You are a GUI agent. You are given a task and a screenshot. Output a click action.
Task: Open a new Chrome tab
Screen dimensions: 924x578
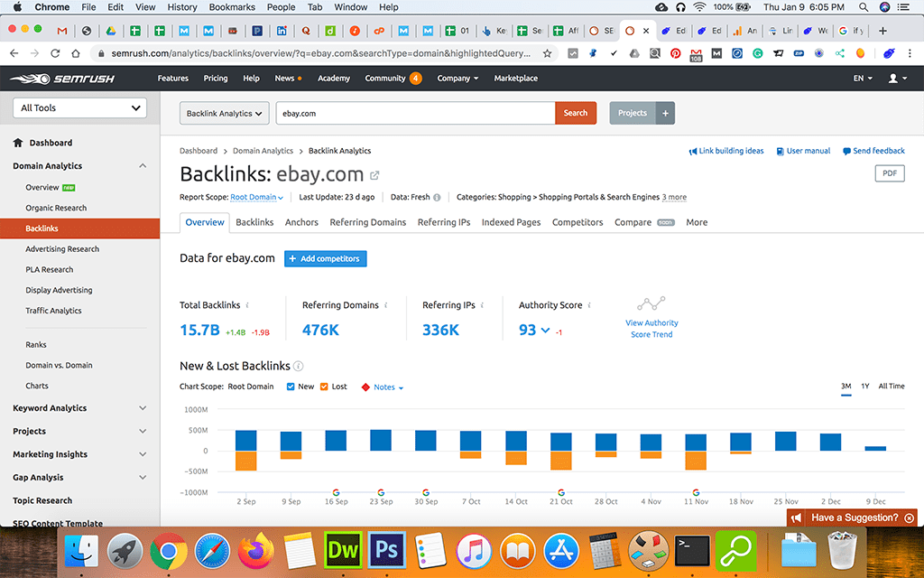(x=882, y=31)
